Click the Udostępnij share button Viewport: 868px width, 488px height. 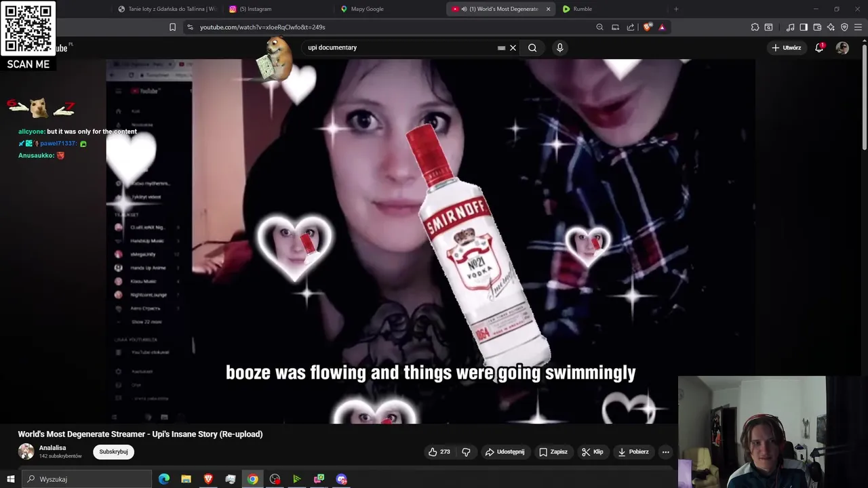click(505, 451)
